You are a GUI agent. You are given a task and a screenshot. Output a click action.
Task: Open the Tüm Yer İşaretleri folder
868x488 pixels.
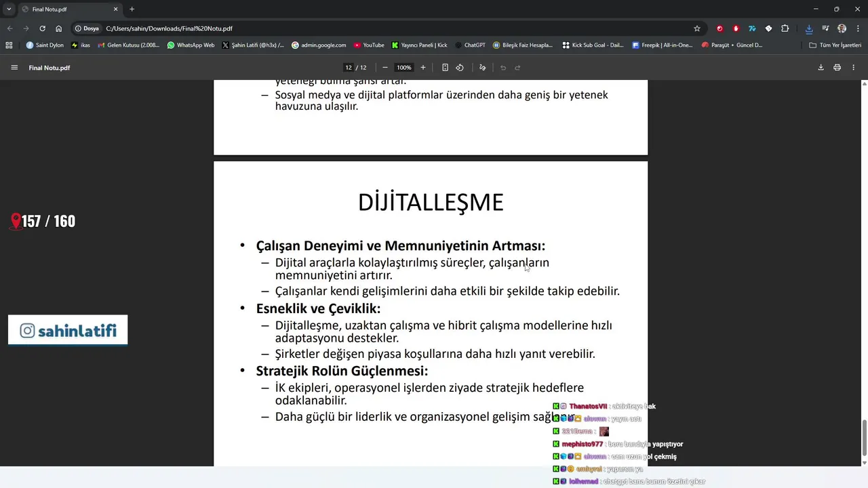835,45
